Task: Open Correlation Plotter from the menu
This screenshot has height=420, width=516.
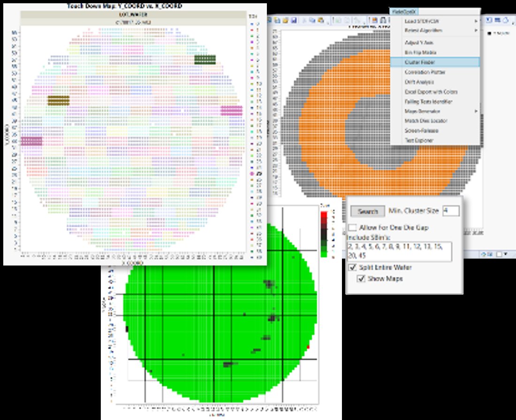Action: pyautogui.click(x=425, y=72)
